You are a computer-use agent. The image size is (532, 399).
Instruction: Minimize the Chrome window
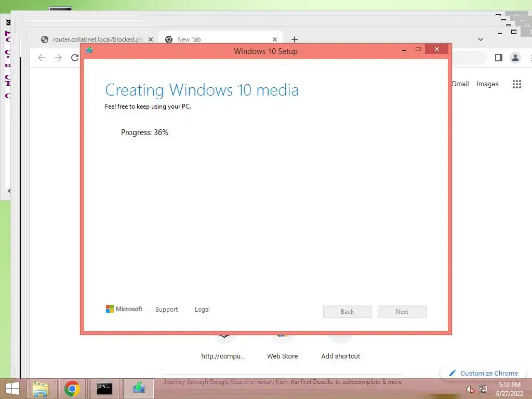[x=499, y=33]
